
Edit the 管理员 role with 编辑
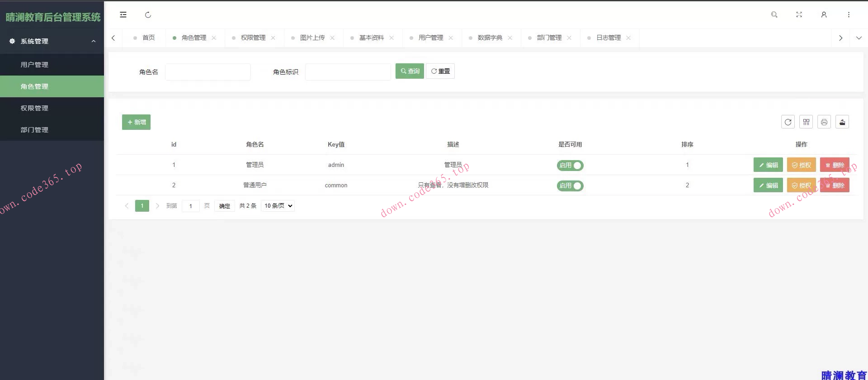[x=768, y=165]
